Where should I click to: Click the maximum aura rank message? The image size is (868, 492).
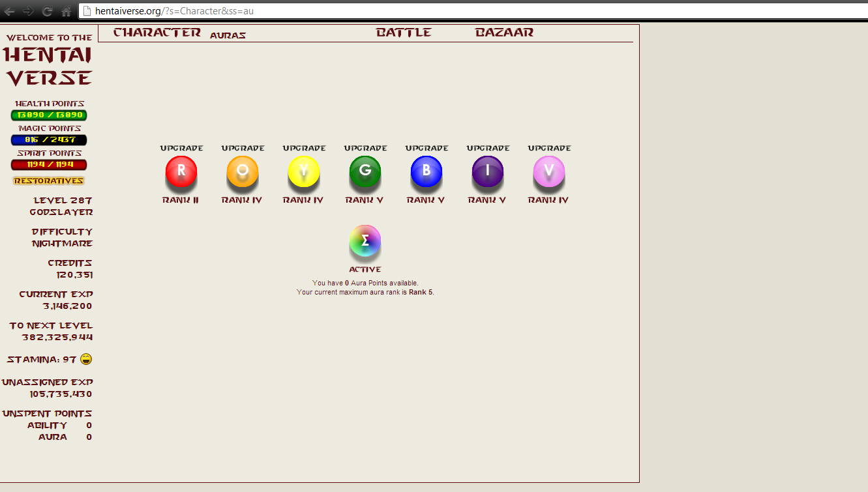pos(365,292)
